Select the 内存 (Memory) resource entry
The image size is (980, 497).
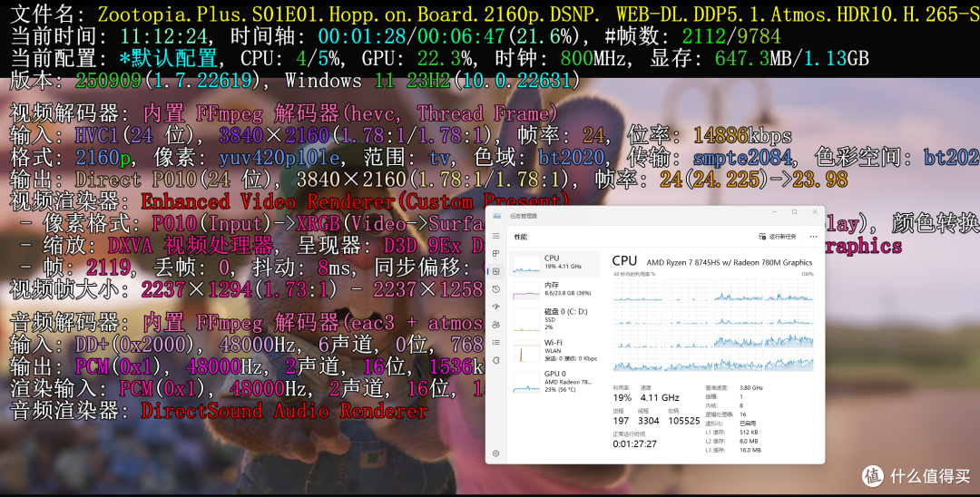tap(555, 289)
